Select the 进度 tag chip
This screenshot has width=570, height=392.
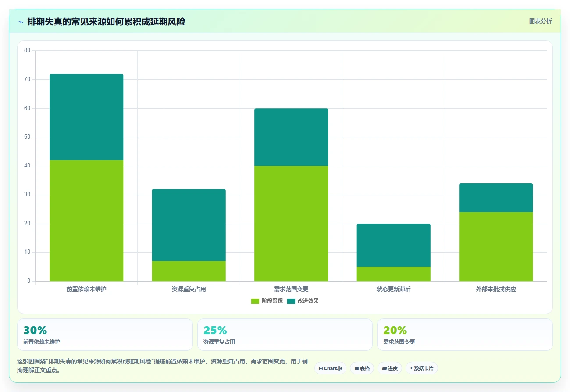point(389,368)
